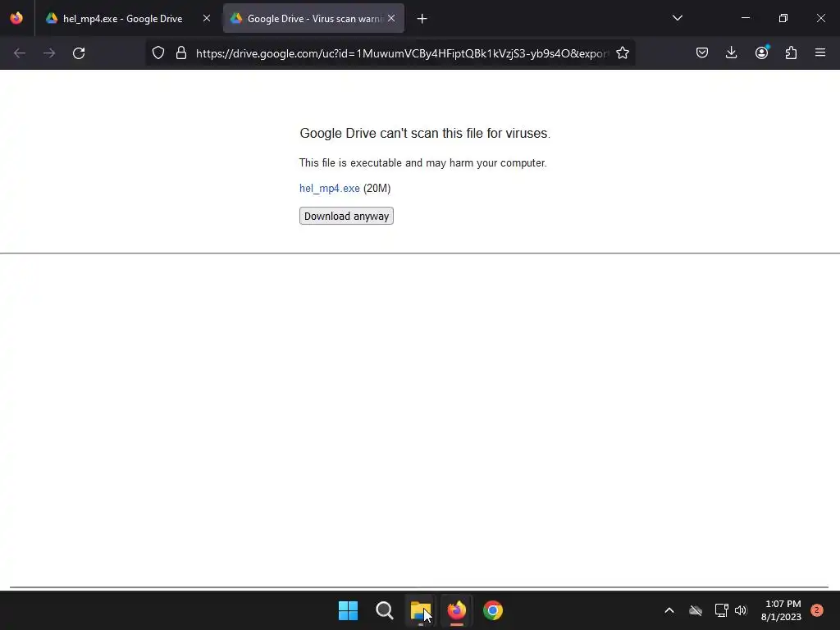
Task: Close the Virus scan warning tab
Action: click(391, 18)
